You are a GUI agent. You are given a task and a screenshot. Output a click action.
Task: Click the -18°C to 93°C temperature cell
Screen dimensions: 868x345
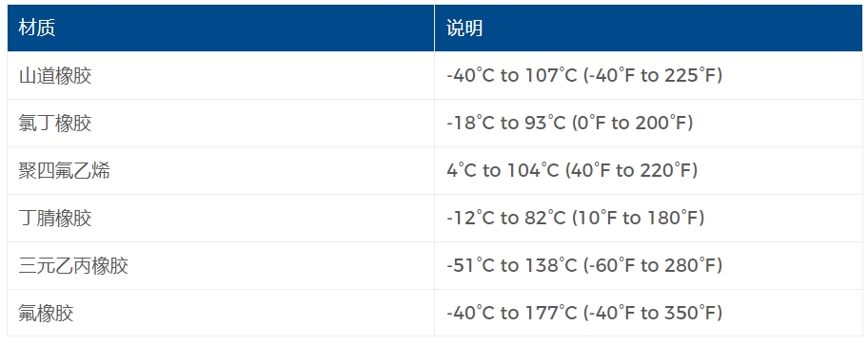648,124
